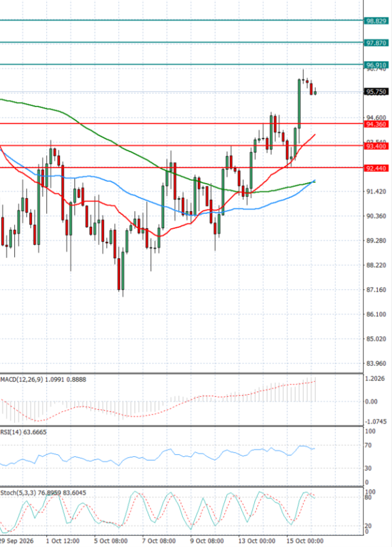The height and width of the screenshot is (547, 392).
Task: Click the red 93.400 support label
Action: (x=376, y=146)
